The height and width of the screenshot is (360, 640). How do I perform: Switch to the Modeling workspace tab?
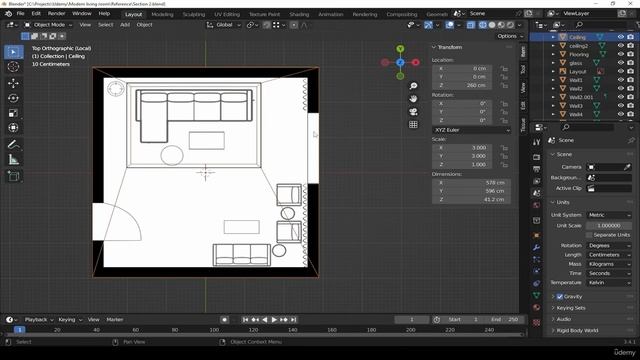click(x=162, y=14)
